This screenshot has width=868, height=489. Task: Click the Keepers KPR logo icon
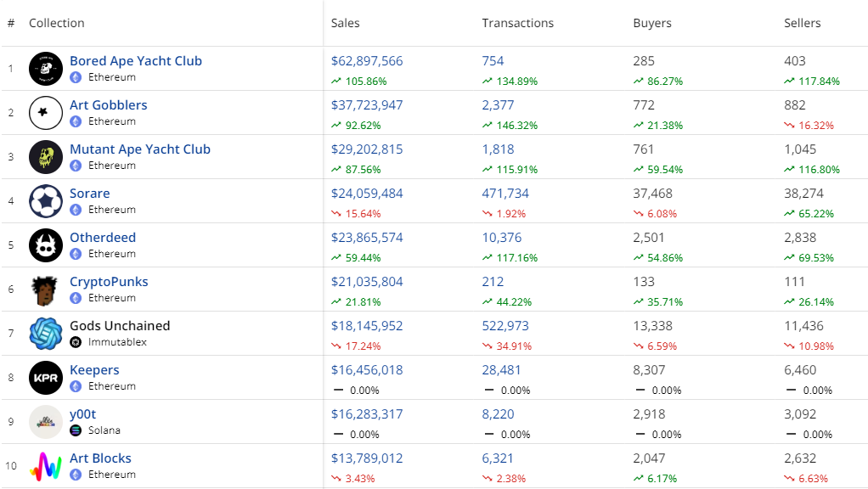[x=46, y=378]
